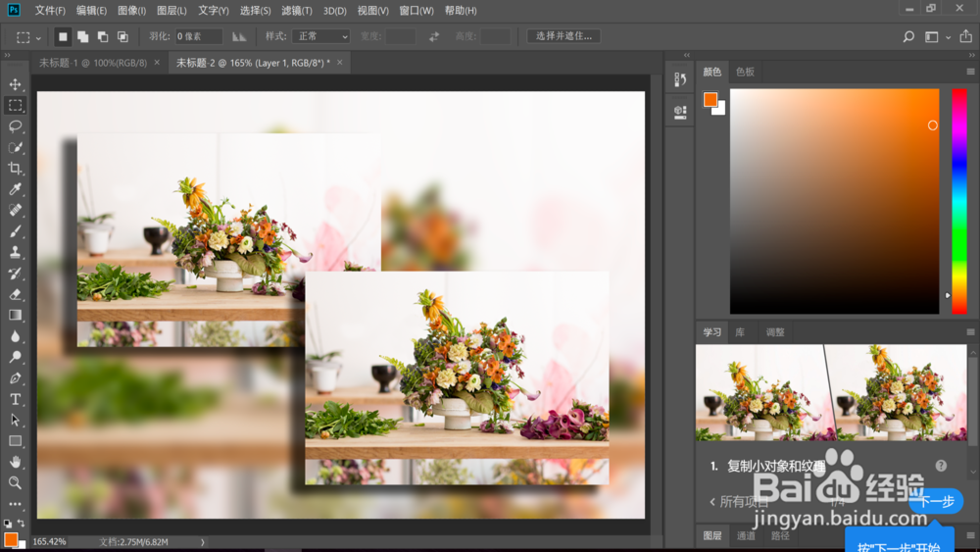The image size is (980, 552).
Task: Choose New Selection mode
Action: 63,37
